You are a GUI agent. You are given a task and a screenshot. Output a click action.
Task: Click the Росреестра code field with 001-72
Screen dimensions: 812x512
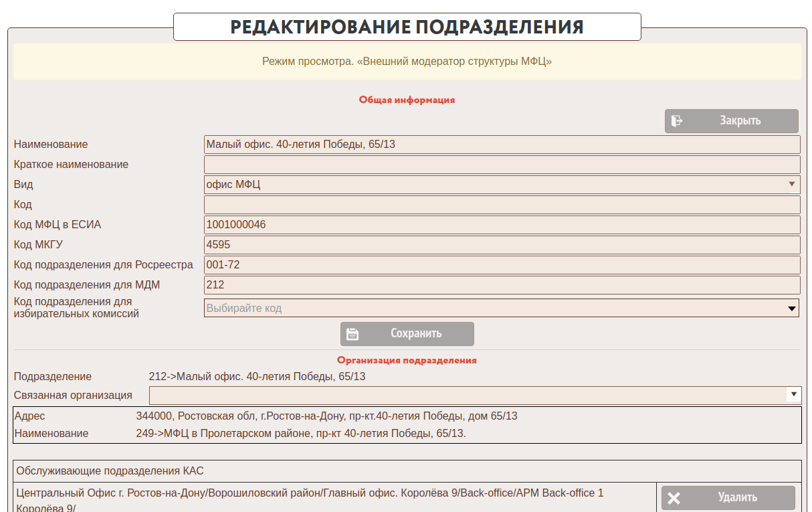(502, 265)
